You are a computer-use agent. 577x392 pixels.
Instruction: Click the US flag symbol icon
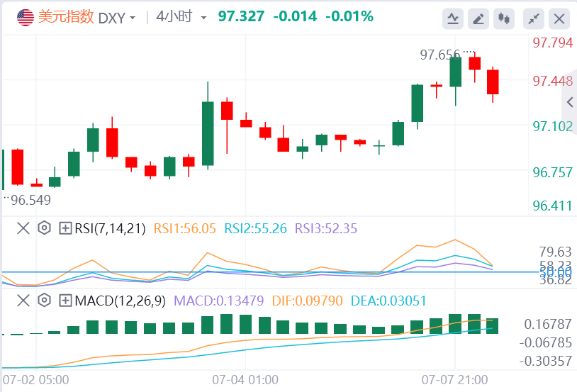pyautogui.click(x=25, y=17)
